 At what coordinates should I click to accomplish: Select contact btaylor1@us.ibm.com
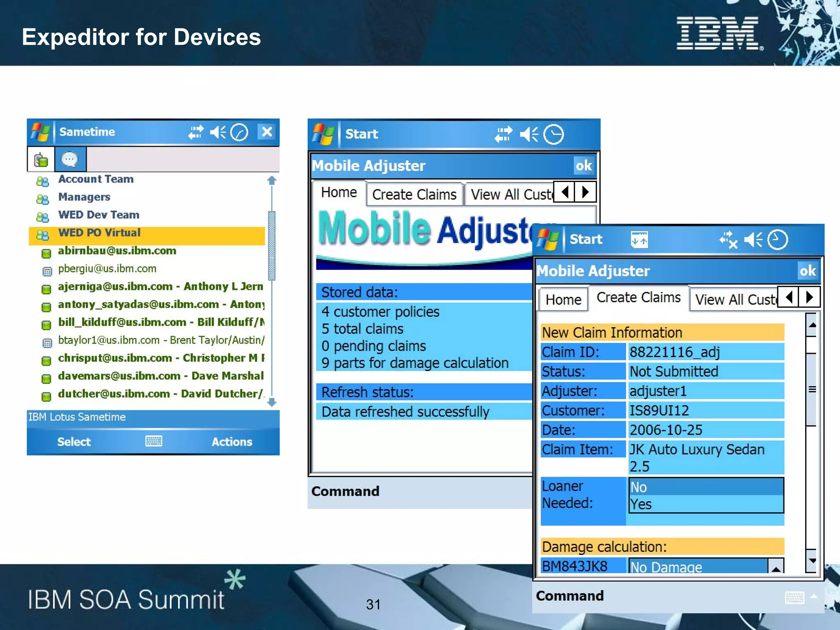click(161, 340)
